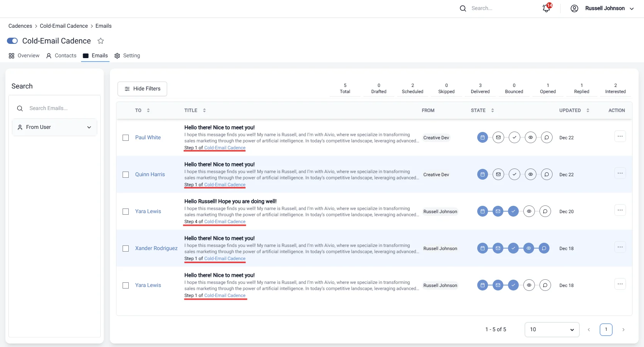Switch to the Overview tab
644x347 pixels.
click(x=24, y=56)
